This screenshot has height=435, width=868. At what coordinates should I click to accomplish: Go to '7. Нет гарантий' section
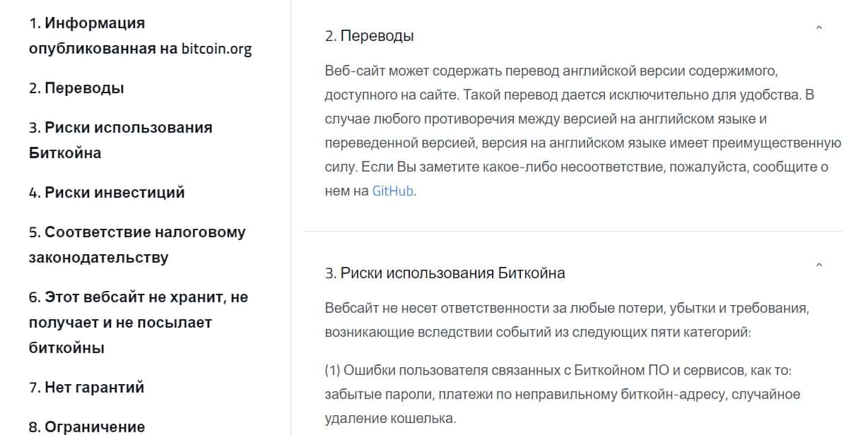(86, 387)
